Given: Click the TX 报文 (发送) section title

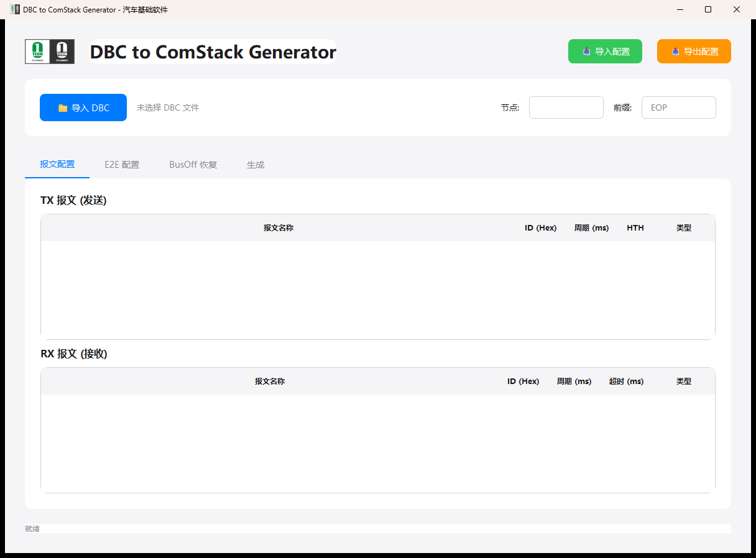Looking at the screenshot, I should click(74, 201).
